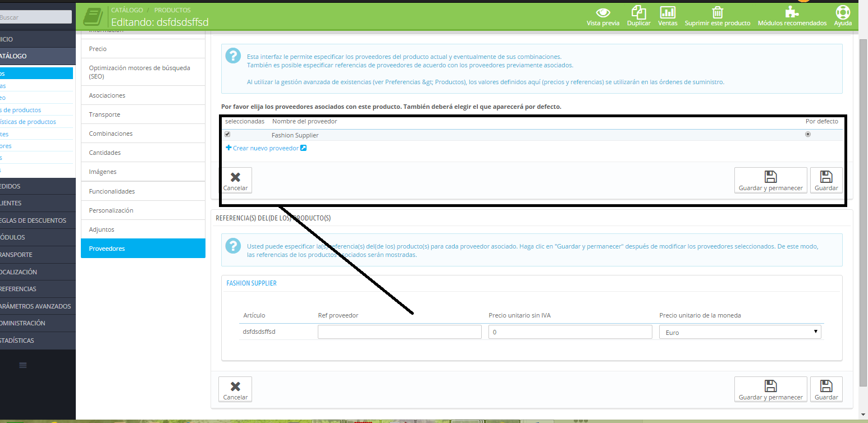This screenshot has height=423, width=868.
Task: Open the Ventas chart icon
Action: (x=668, y=12)
